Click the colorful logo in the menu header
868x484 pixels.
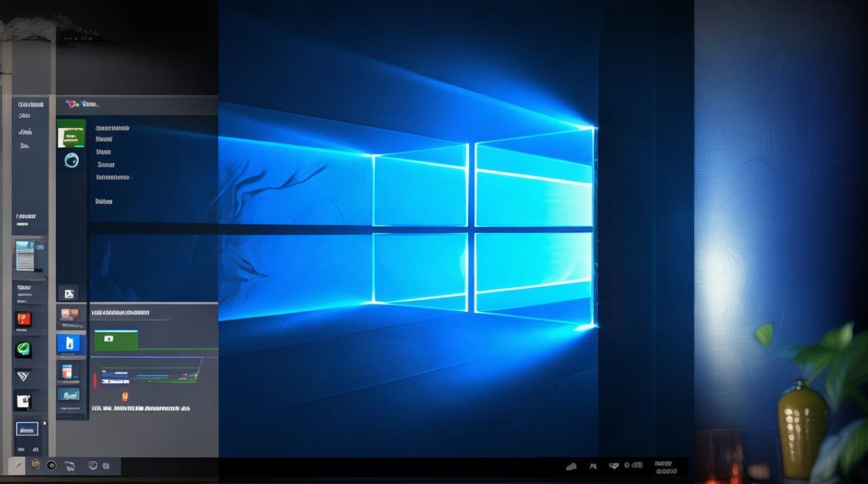(x=72, y=103)
